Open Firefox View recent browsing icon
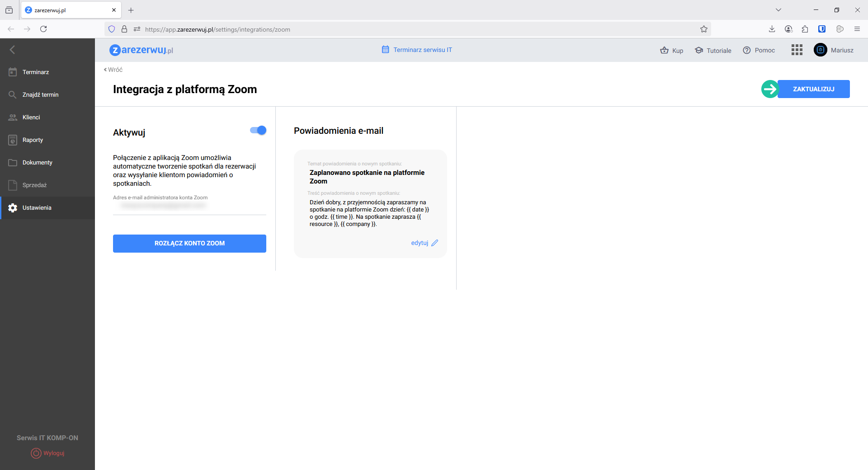The height and width of the screenshot is (470, 868). [9, 10]
